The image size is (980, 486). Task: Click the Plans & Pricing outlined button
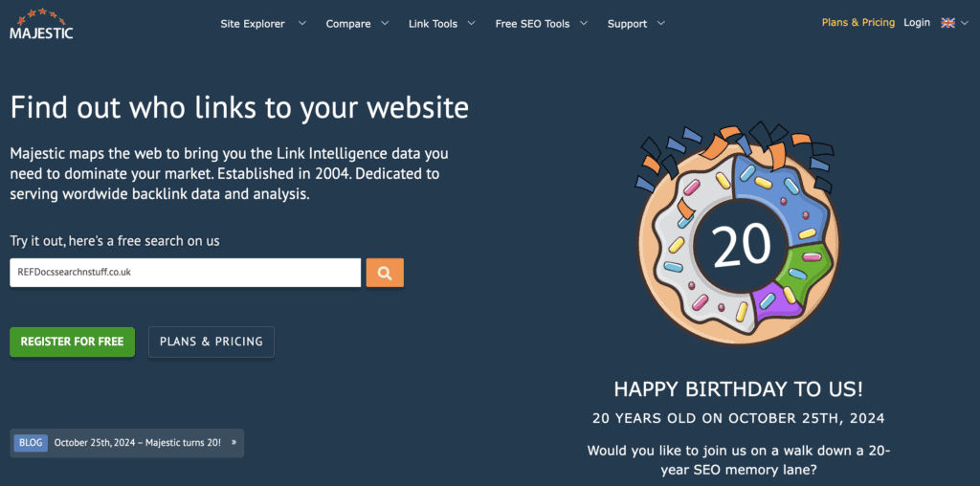212,342
